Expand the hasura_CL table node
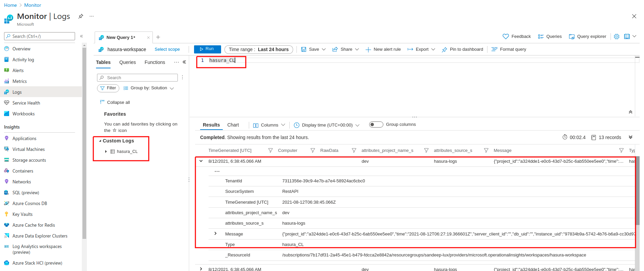The height and width of the screenshot is (271, 644). (106, 152)
